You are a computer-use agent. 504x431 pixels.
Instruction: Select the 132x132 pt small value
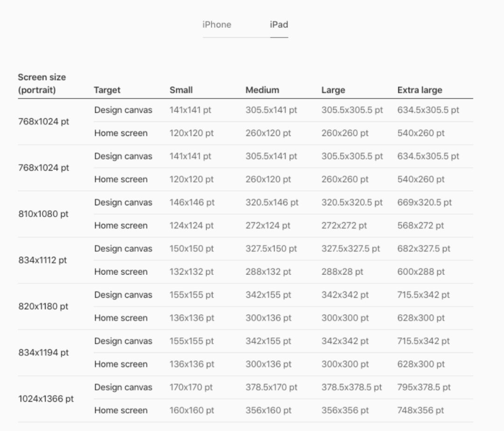click(x=191, y=272)
